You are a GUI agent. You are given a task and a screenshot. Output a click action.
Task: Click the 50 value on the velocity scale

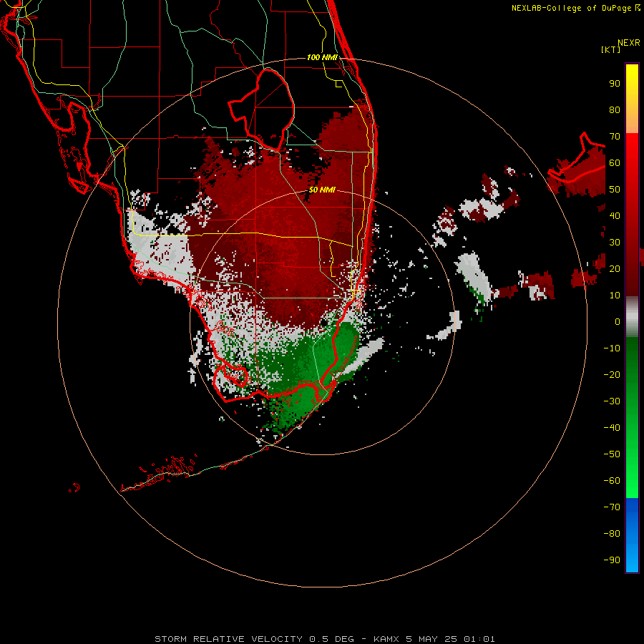615,190
